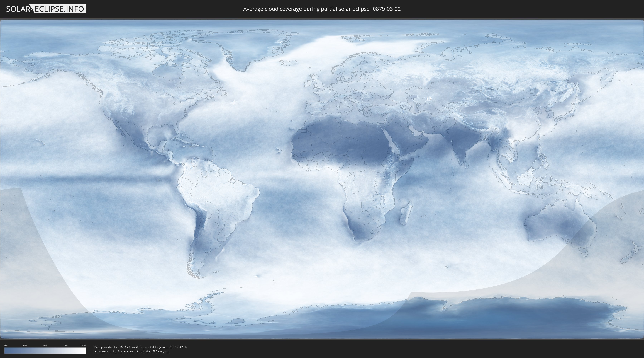
Task: Click the neo.sci.gsfc.nasa.gov URL text
Action: tap(114, 351)
